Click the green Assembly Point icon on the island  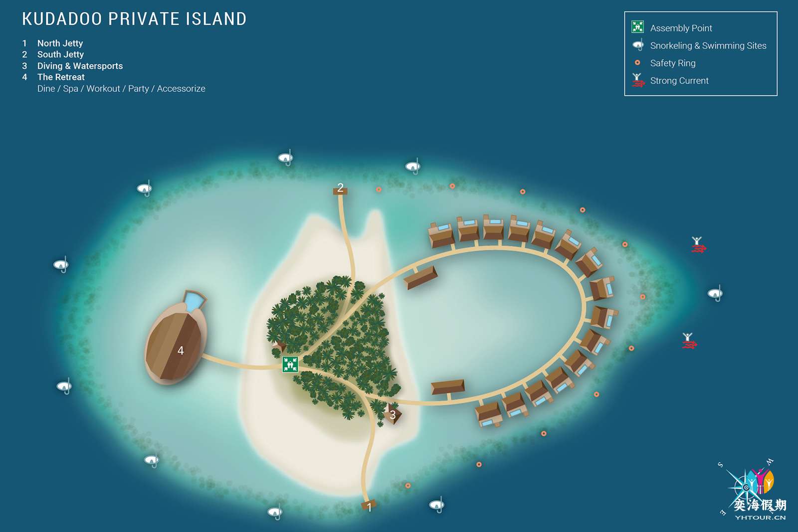pyautogui.click(x=290, y=364)
